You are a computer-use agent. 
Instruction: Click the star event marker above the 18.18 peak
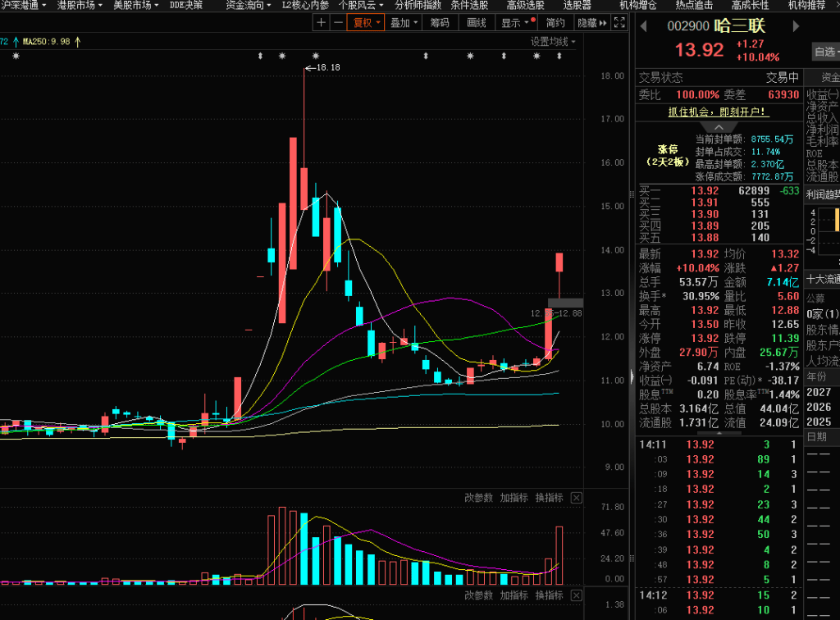(316, 56)
